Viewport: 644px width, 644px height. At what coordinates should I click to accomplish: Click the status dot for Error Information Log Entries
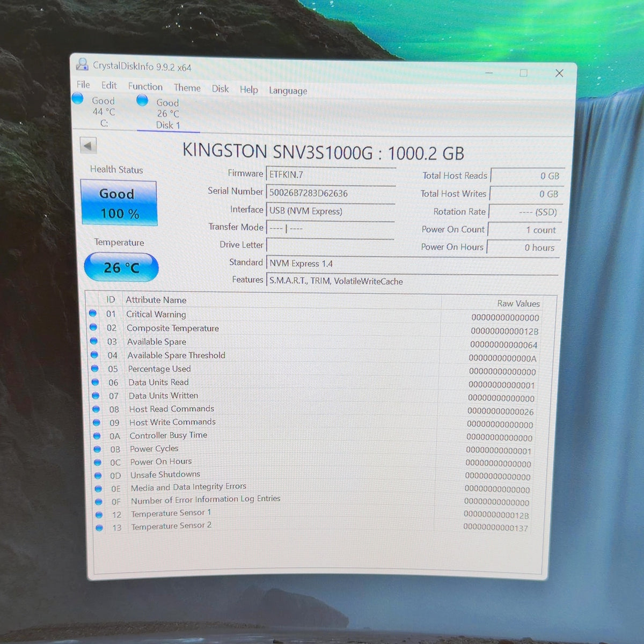99,501
